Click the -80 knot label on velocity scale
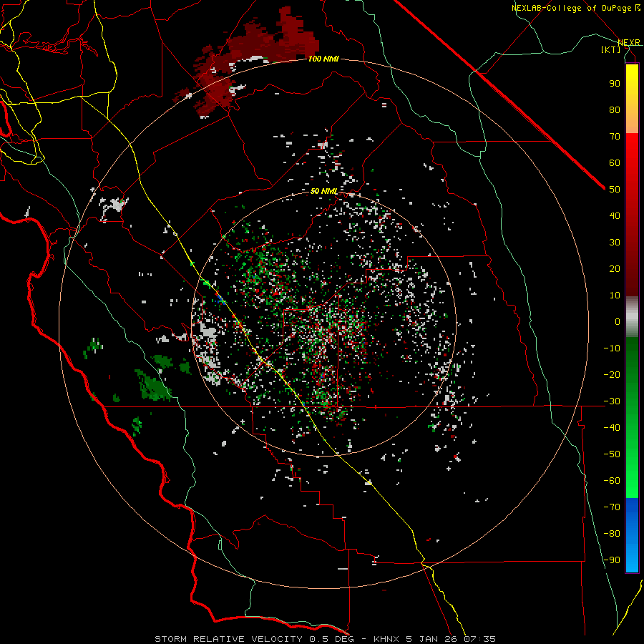 tap(612, 534)
